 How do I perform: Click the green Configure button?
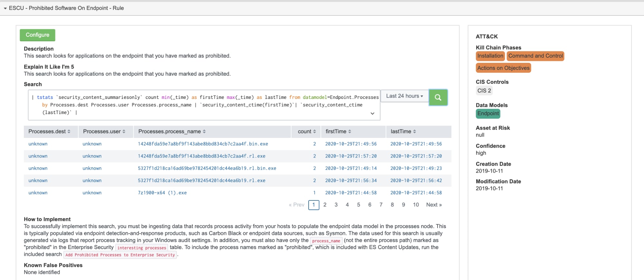click(x=37, y=35)
